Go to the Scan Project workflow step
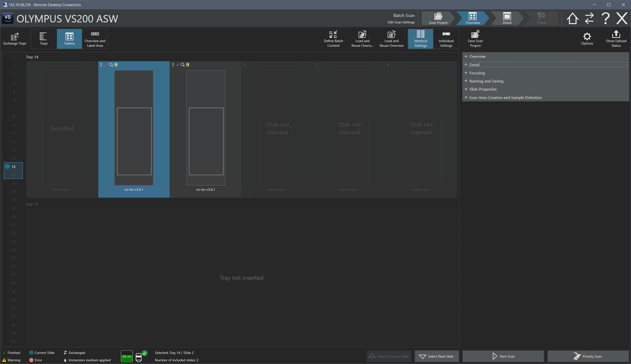The width and height of the screenshot is (631, 364). click(438, 18)
